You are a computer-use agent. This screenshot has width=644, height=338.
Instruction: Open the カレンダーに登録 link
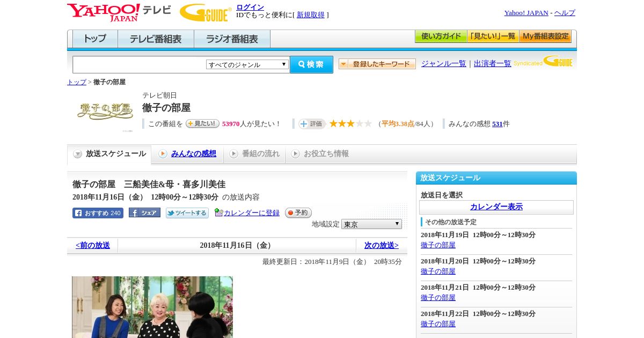251,213
